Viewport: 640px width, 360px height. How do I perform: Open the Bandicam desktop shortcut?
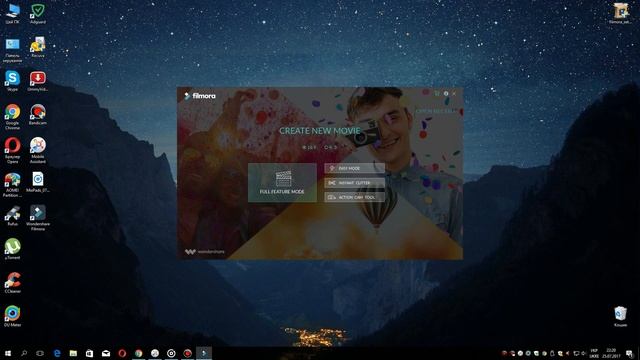[x=38, y=115]
